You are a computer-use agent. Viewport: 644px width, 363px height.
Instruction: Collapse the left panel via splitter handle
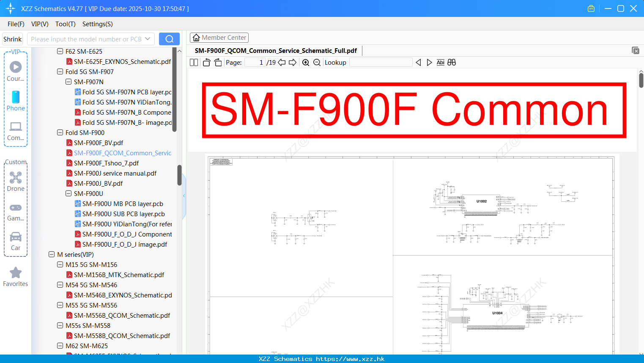184,196
